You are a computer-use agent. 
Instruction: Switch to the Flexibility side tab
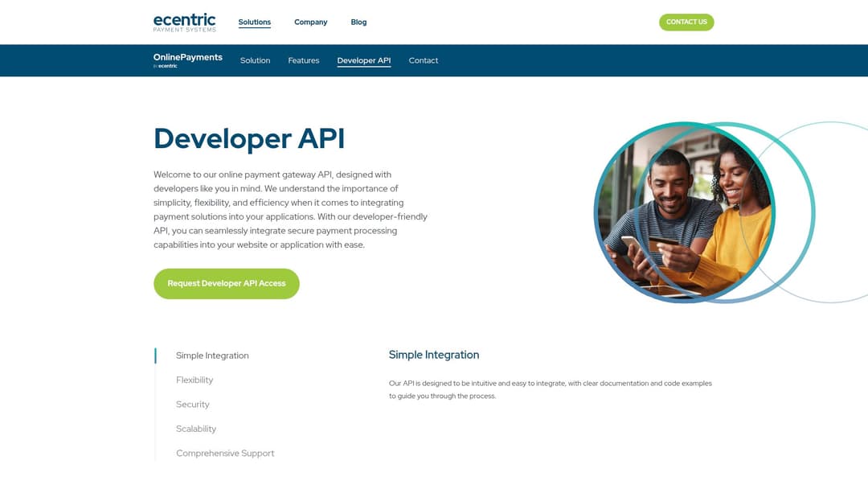[x=194, y=380]
